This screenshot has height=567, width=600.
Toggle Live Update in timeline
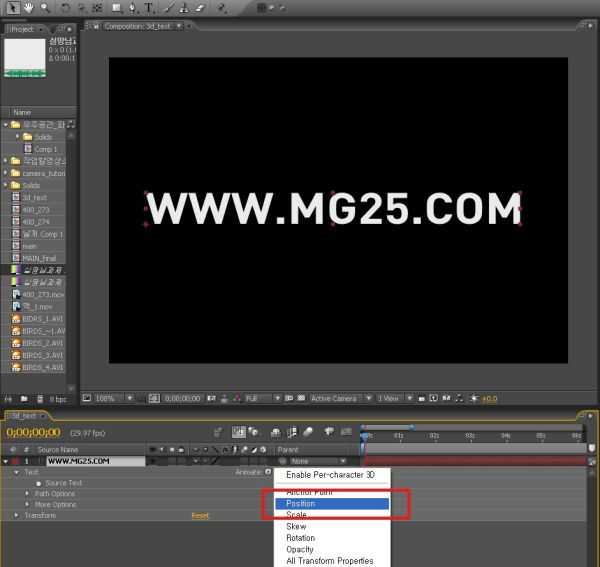(x=238, y=432)
